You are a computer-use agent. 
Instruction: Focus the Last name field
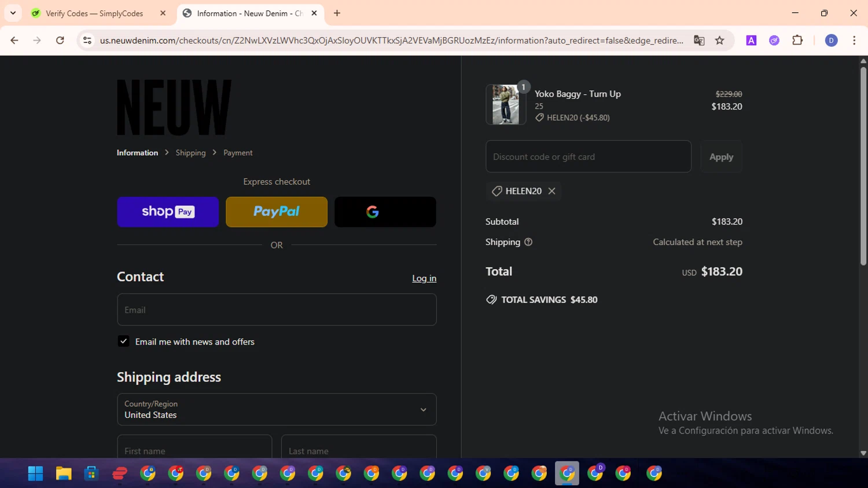point(359,446)
